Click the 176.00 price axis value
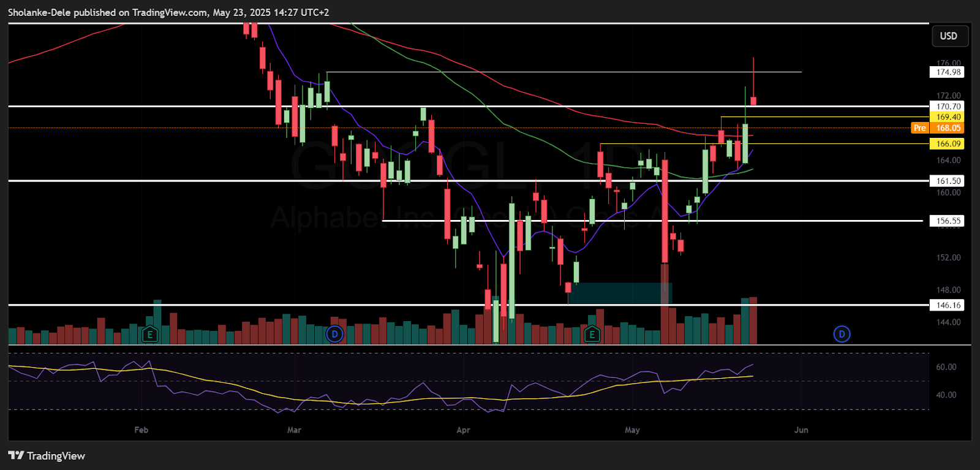 [948, 63]
